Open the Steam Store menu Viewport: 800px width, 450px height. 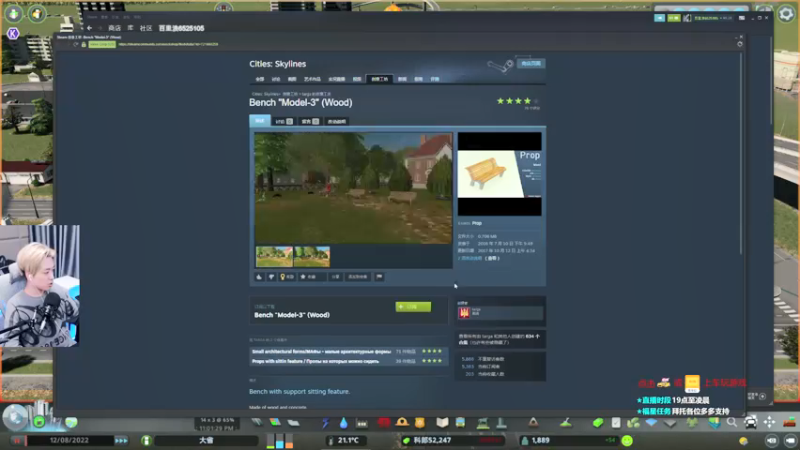pyautogui.click(x=114, y=28)
